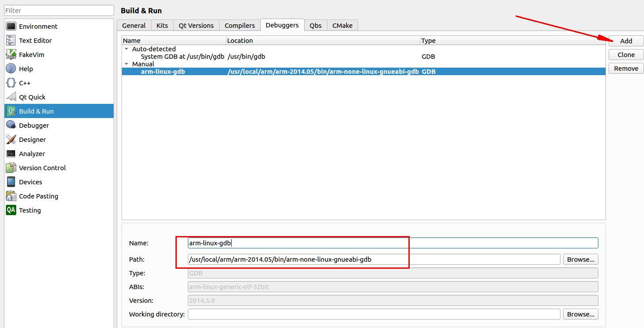Sort debuggers by the Type column header
The width and height of the screenshot is (644, 328).
coord(513,41)
